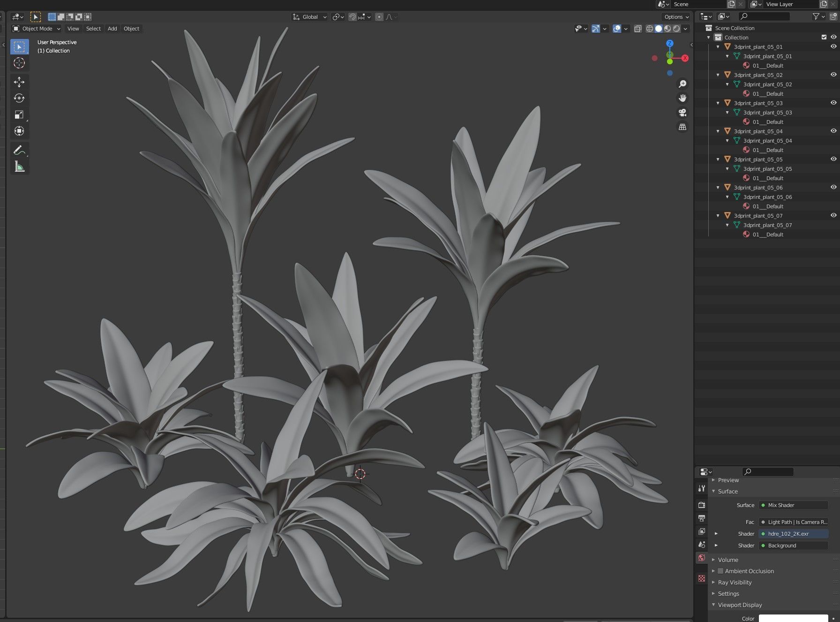Click the blue Z axis gizmo

point(670,43)
